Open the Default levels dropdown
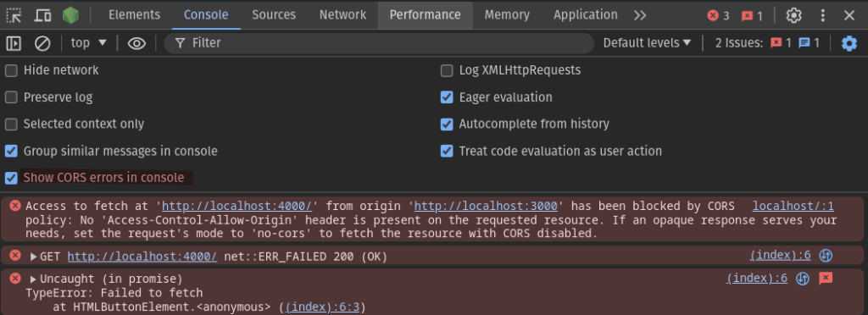Image resolution: width=868 pixels, height=315 pixels. [647, 42]
